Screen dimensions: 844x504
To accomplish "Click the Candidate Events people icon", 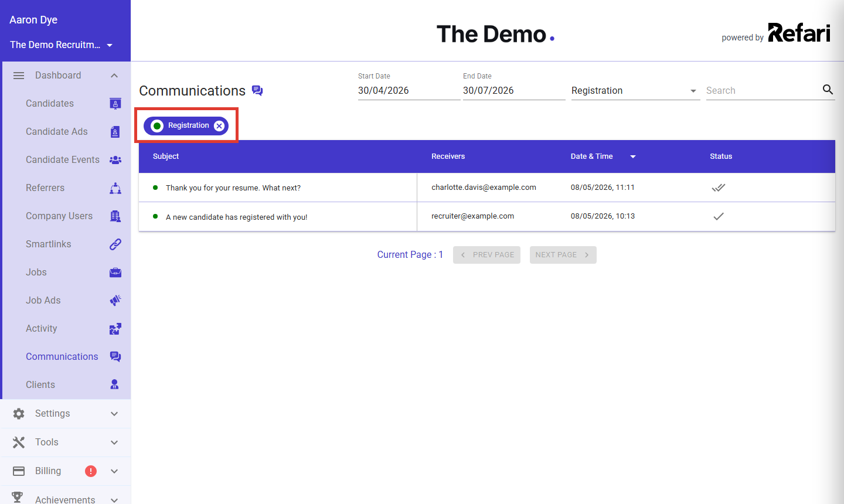I will (115, 160).
